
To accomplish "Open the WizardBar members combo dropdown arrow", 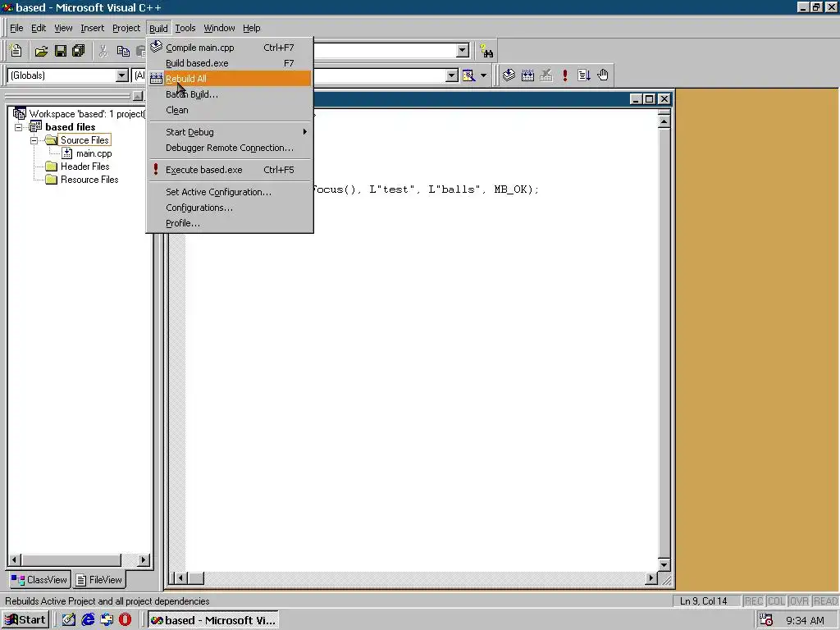I will click(x=452, y=75).
